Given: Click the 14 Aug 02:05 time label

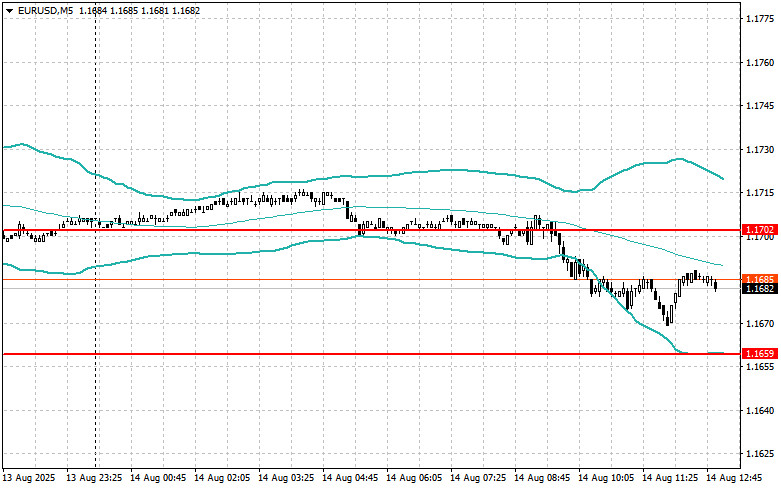Looking at the screenshot, I should click(222, 478).
